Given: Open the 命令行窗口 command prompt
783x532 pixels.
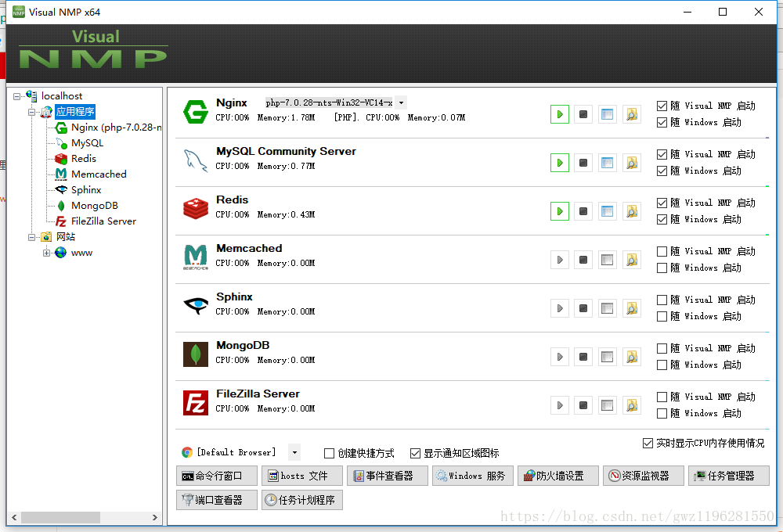Looking at the screenshot, I should pyautogui.click(x=217, y=476).
